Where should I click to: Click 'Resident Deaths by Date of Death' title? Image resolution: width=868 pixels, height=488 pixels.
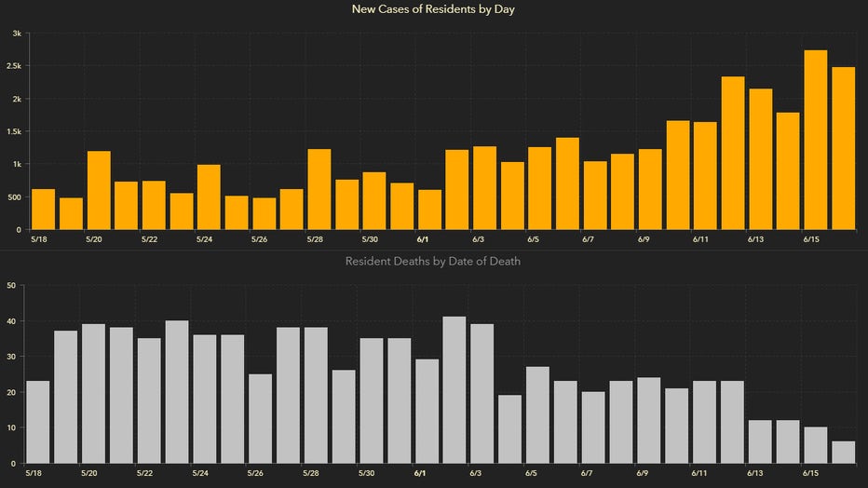pos(433,261)
